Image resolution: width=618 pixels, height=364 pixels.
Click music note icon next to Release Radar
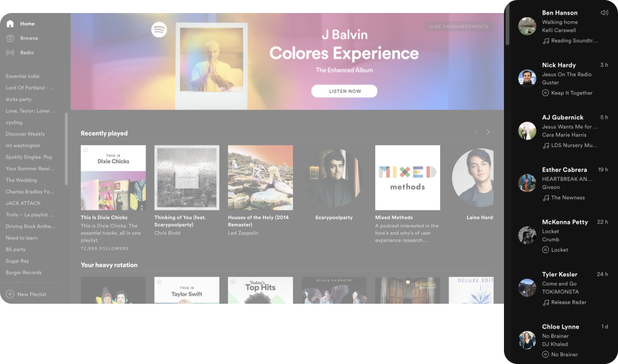(545, 303)
